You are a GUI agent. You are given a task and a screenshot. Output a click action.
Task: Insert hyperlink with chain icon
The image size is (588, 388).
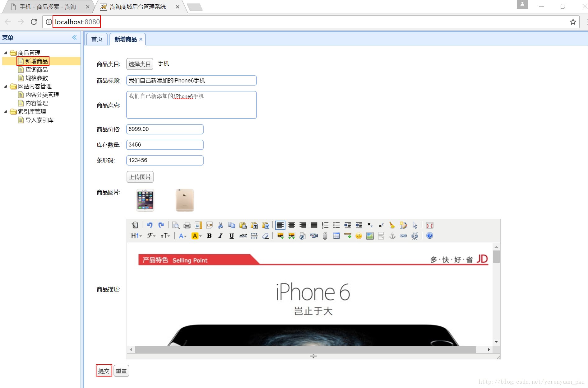click(x=403, y=236)
